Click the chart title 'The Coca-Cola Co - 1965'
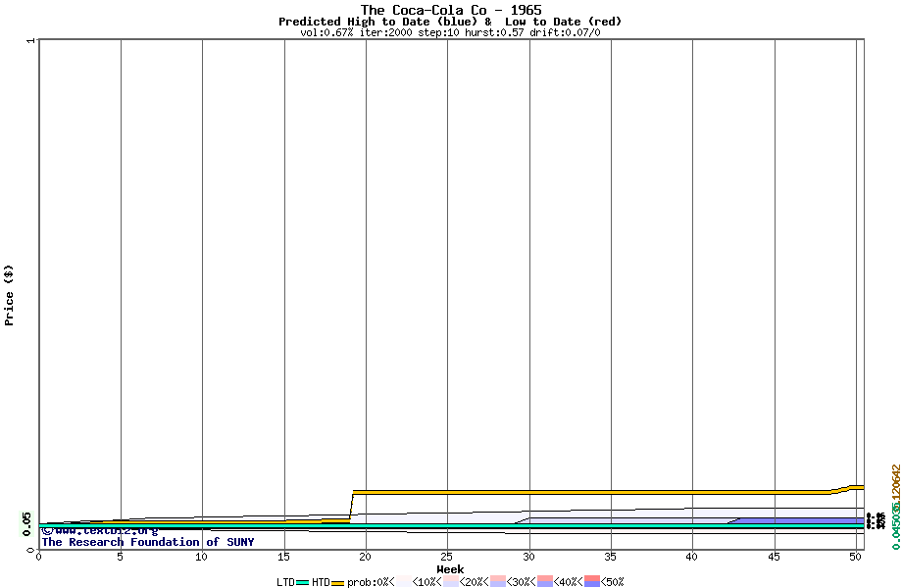902x588 pixels. pyautogui.click(x=451, y=10)
